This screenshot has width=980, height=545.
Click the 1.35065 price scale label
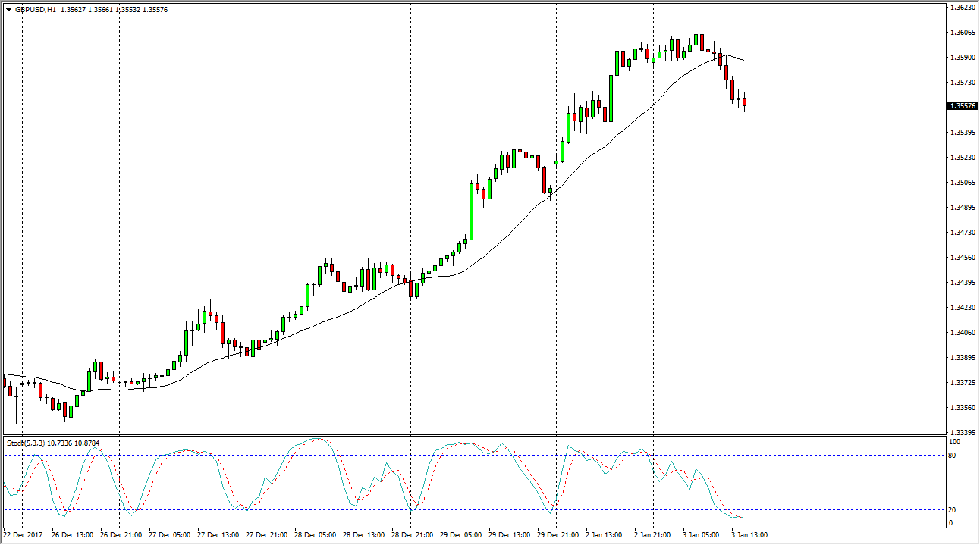(961, 183)
